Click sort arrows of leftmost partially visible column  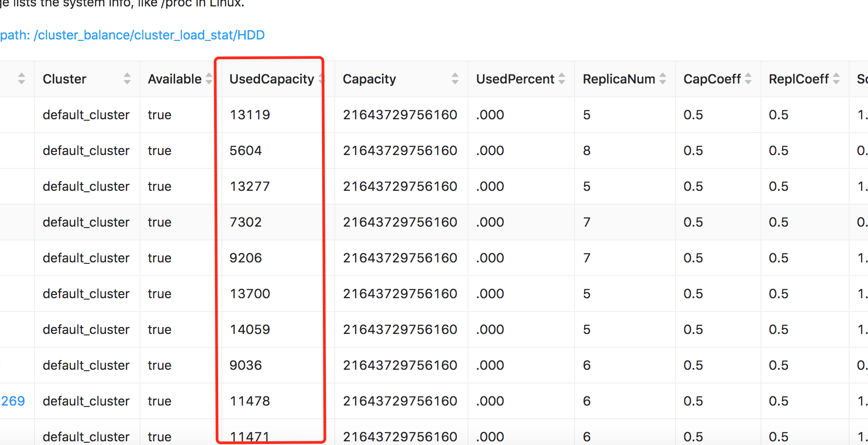[22, 79]
